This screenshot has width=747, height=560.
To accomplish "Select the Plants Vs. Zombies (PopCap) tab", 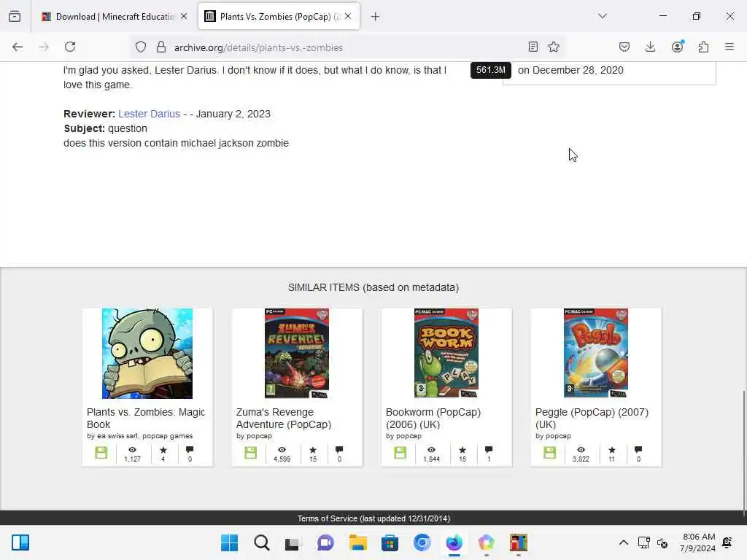I will [279, 17].
